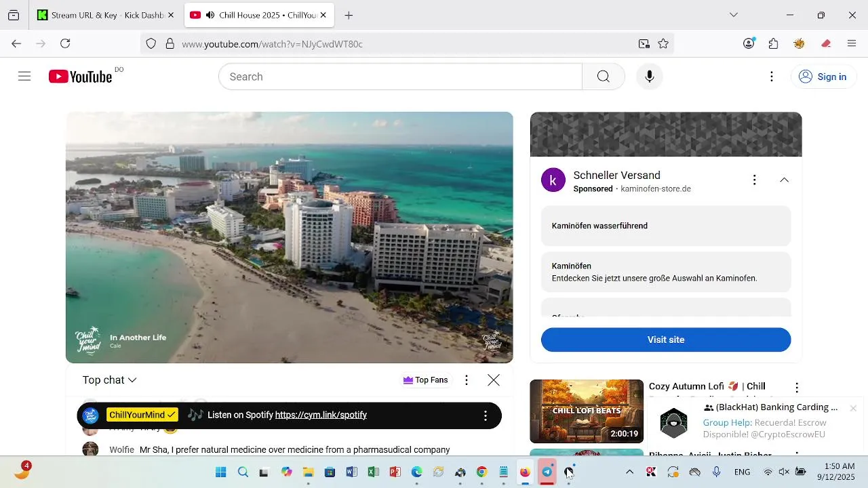The height and width of the screenshot is (488, 868).
Task: Open Firefox account icon
Action: point(749,43)
